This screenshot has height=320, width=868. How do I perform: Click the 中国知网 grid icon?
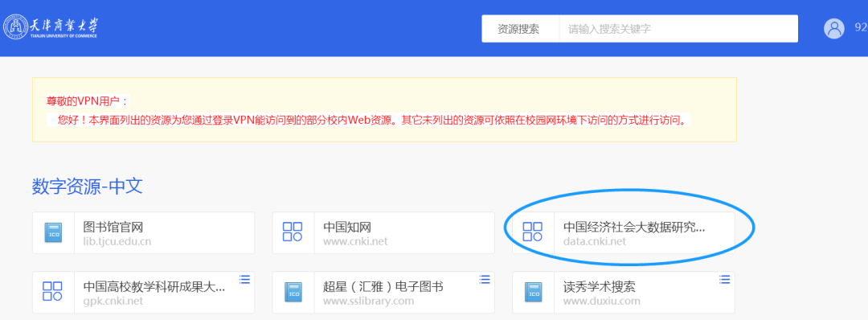point(293,232)
